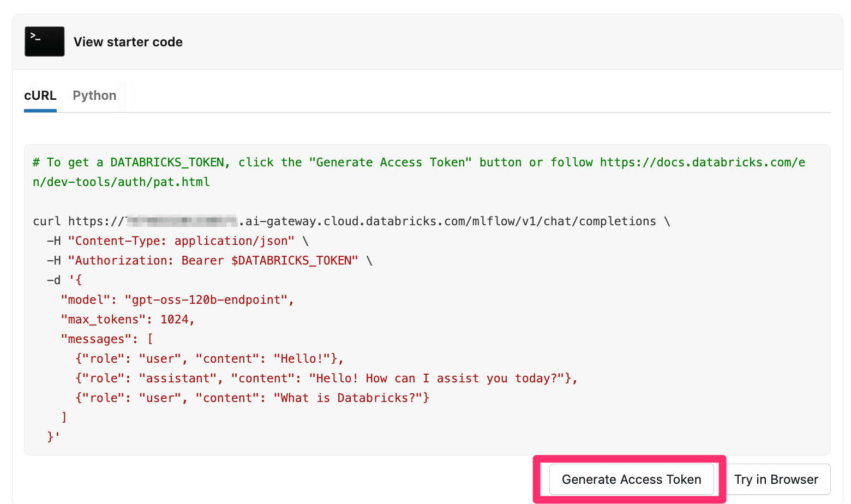Click the gpt-oss-120b-endpoint model value
Screen dimensions: 851x504
tap(209, 300)
